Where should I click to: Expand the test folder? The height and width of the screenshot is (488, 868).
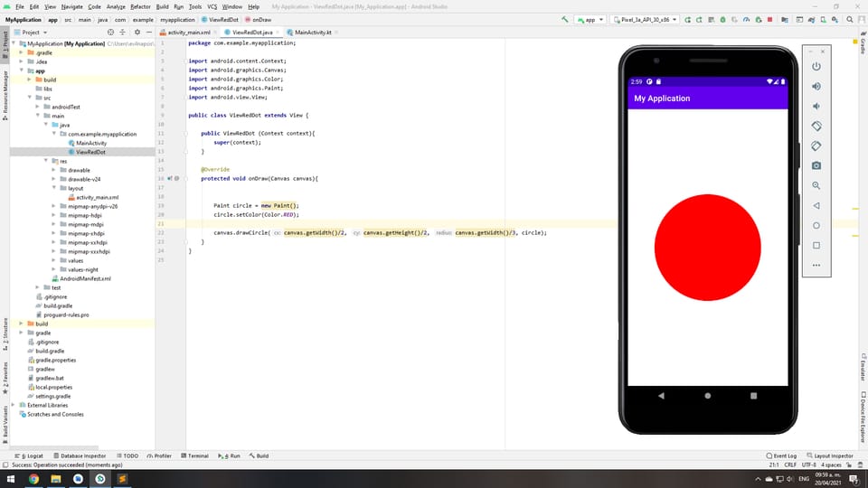(38, 287)
